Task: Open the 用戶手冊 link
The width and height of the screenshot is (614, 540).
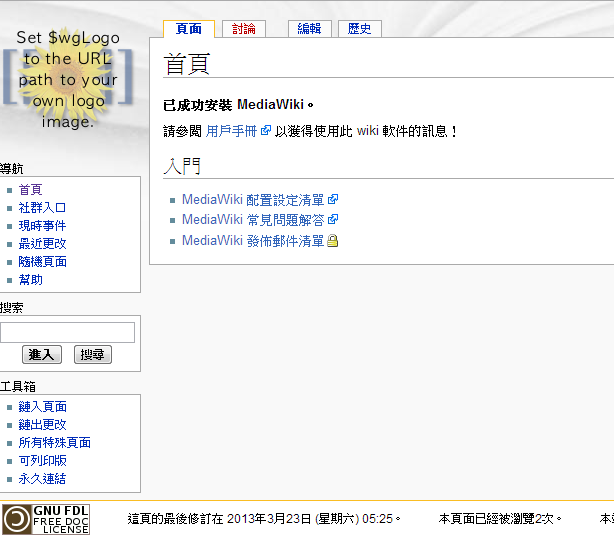Action: point(231,131)
